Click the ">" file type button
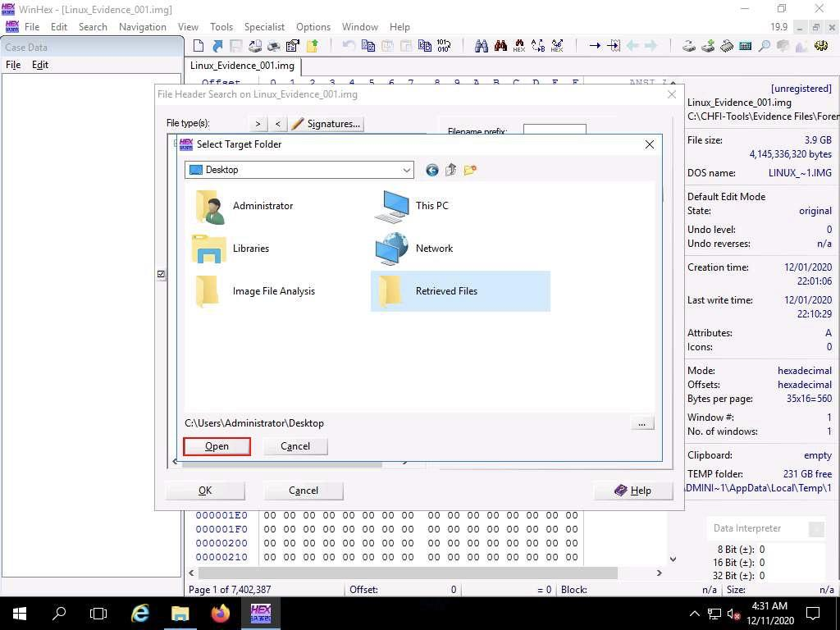Screen dimensions: 840x630 [258, 124]
